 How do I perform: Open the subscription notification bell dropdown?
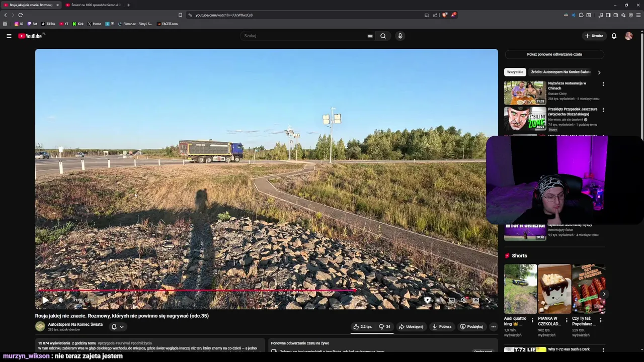pos(117,326)
